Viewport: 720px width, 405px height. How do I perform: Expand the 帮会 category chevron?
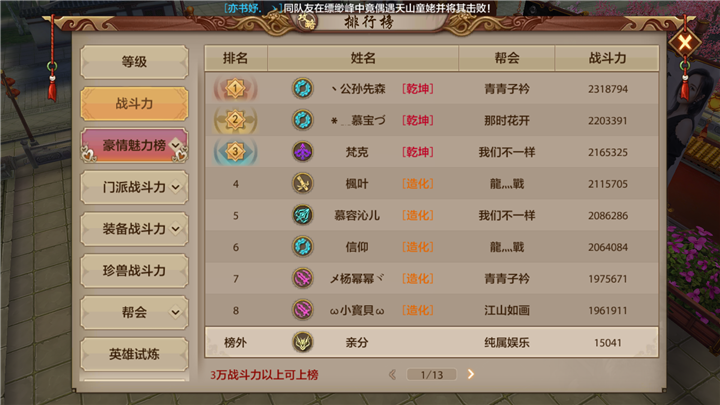(x=176, y=312)
